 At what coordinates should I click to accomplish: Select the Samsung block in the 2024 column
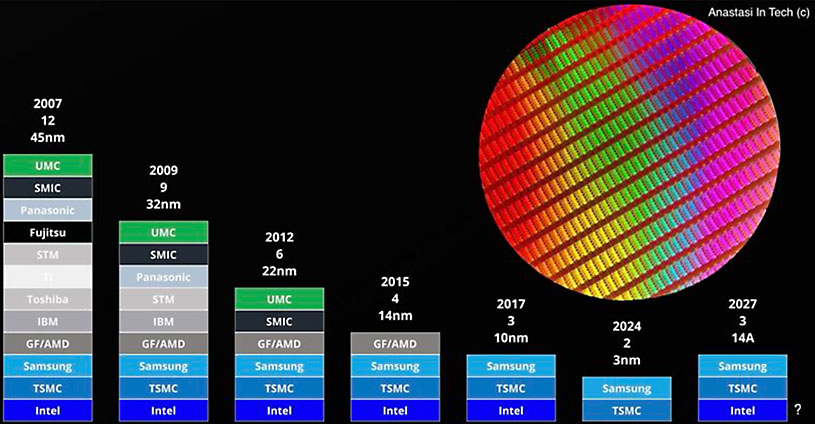click(626, 388)
